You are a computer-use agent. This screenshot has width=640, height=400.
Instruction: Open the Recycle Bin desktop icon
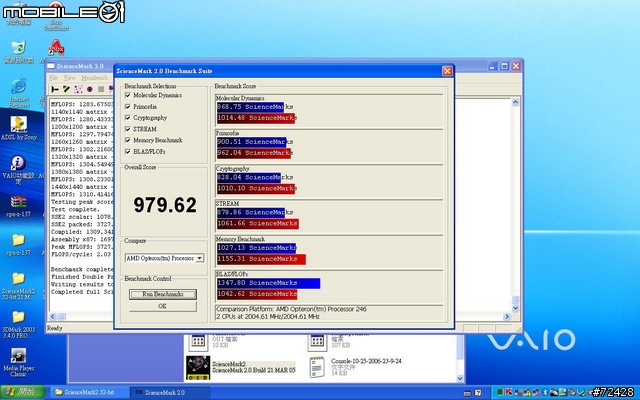click(x=18, y=48)
